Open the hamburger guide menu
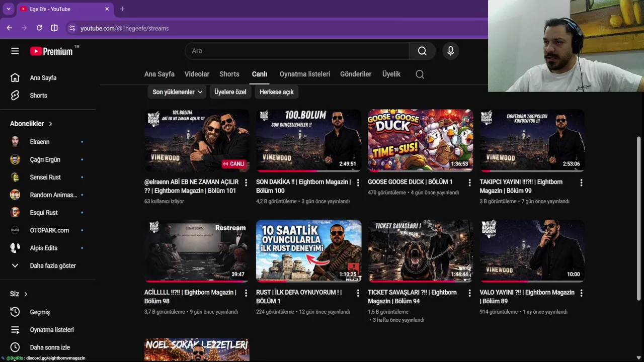 point(15,51)
